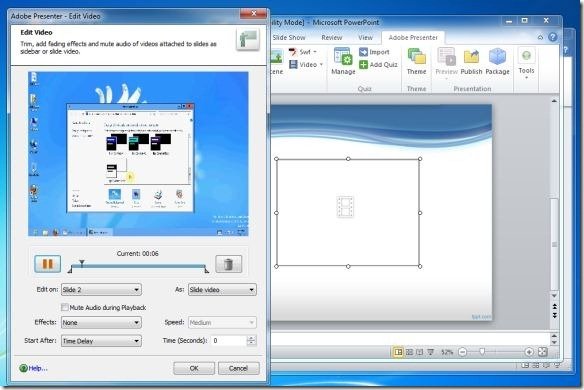Click the Manage quiz icon in PowerPoint ribbon
Viewport: 584px width, 390px height.
pyautogui.click(x=343, y=56)
